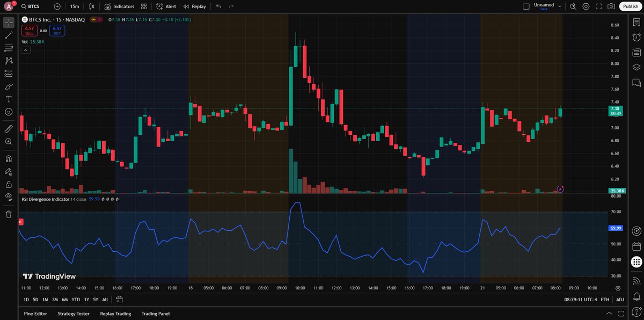Open chart settings hexagon icon

[586, 6]
